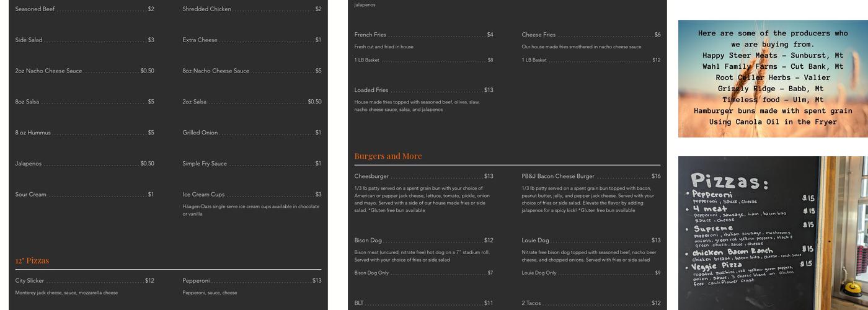Image resolution: width=868 pixels, height=310 pixels.
Task: Click the French Fries item name
Action: click(x=370, y=35)
